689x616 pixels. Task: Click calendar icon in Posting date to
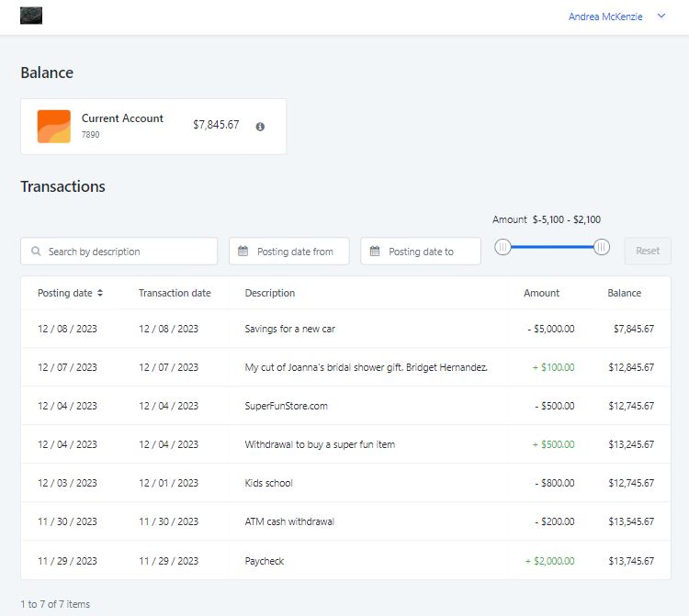click(375, 252)
